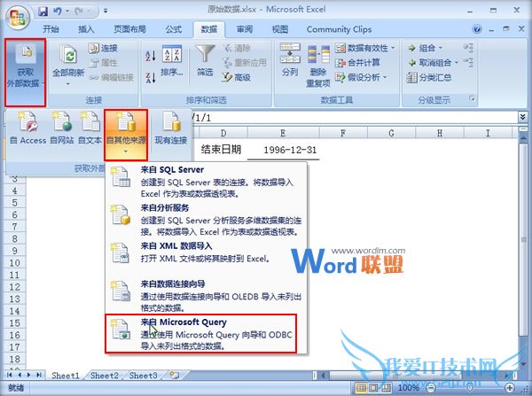Click show detail icon in 分级显示

[468, 48]
